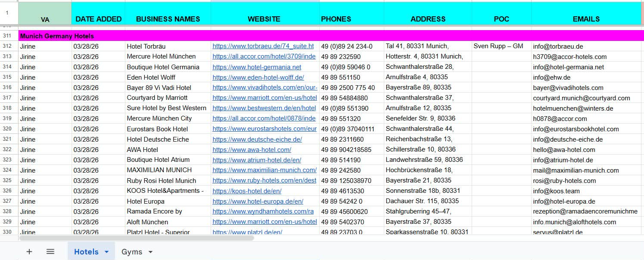
Task: Select the Hotel Deutsche Eiche cell
Action: point(168,139)
